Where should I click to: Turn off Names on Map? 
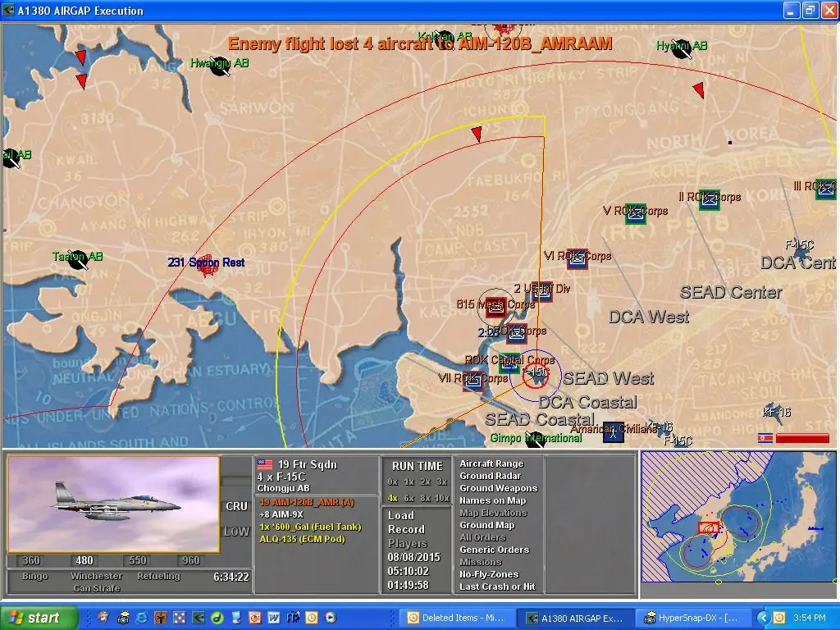[x=492, y=500]
